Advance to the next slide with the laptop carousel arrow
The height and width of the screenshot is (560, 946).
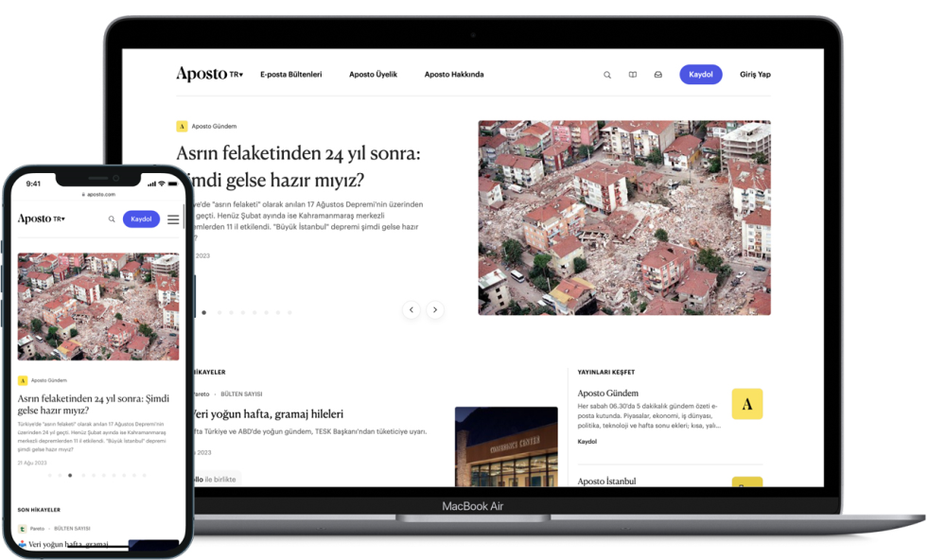435,309
